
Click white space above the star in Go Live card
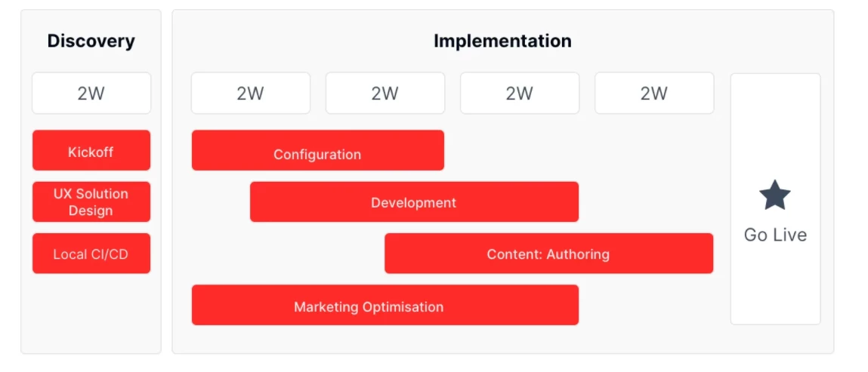pos(775,127)
